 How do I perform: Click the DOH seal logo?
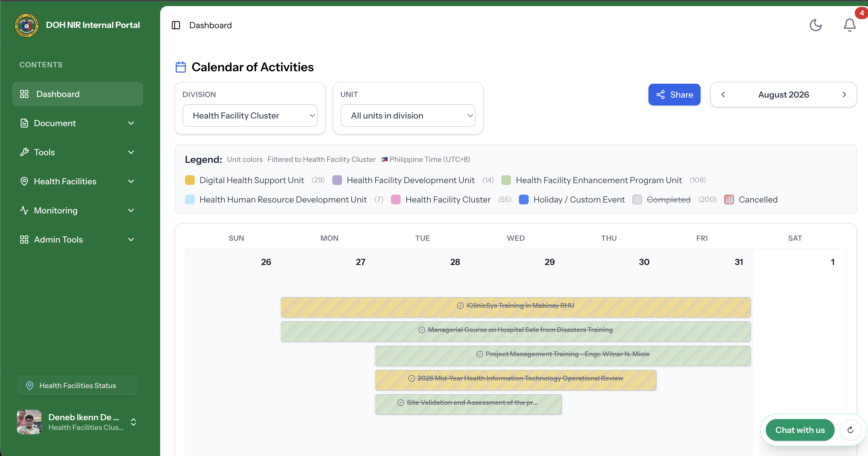[27, 25]
